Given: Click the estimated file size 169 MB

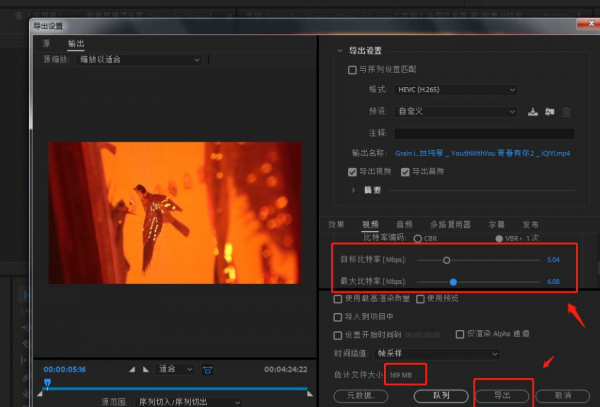Looking at the screenshot, I should point(401,375).
